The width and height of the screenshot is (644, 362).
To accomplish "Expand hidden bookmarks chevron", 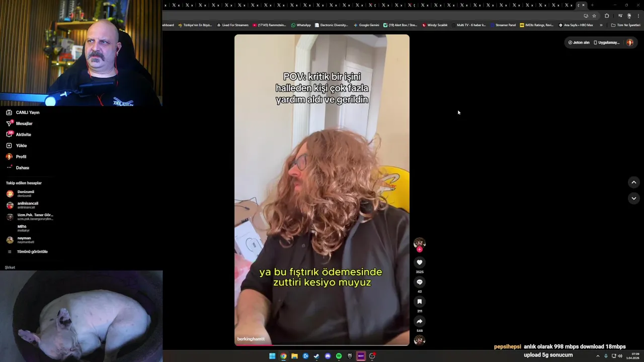I will click(601, 25).
